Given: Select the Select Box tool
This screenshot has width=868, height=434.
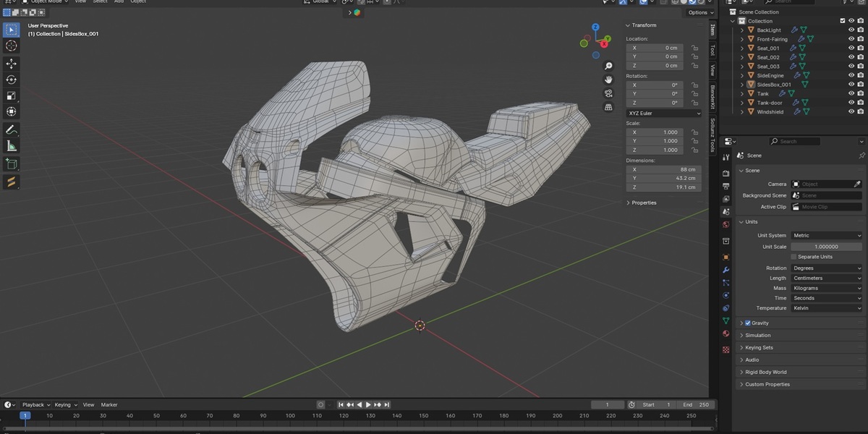Looking at the screenshot, I should pos(12,30).
